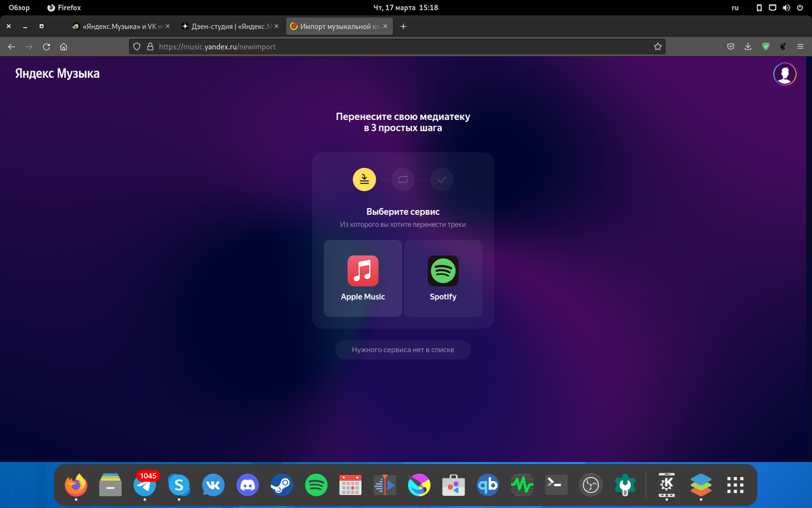Open the file manager from dock
This screenshot has height=508, width=812.
110,484
